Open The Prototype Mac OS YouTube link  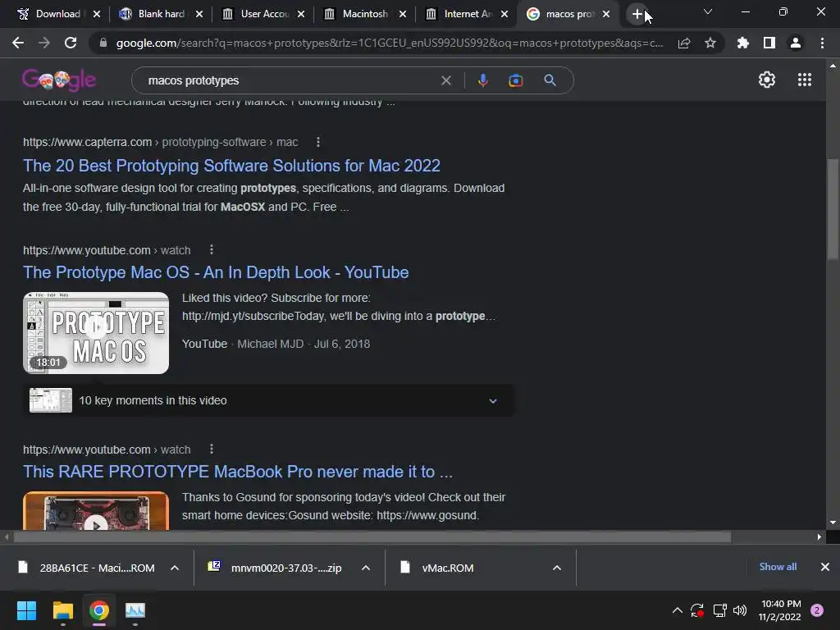tap(216, 272)
